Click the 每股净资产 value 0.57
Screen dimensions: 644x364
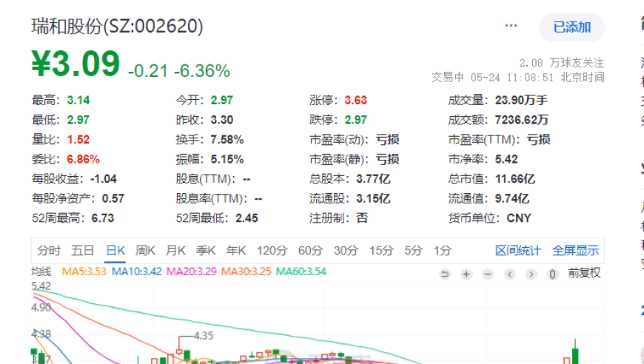pyautogui.click(x=113, y=198)
